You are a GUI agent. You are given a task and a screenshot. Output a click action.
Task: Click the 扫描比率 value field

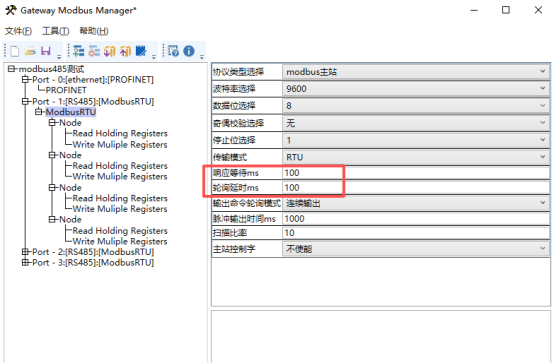tap(416, 233)
